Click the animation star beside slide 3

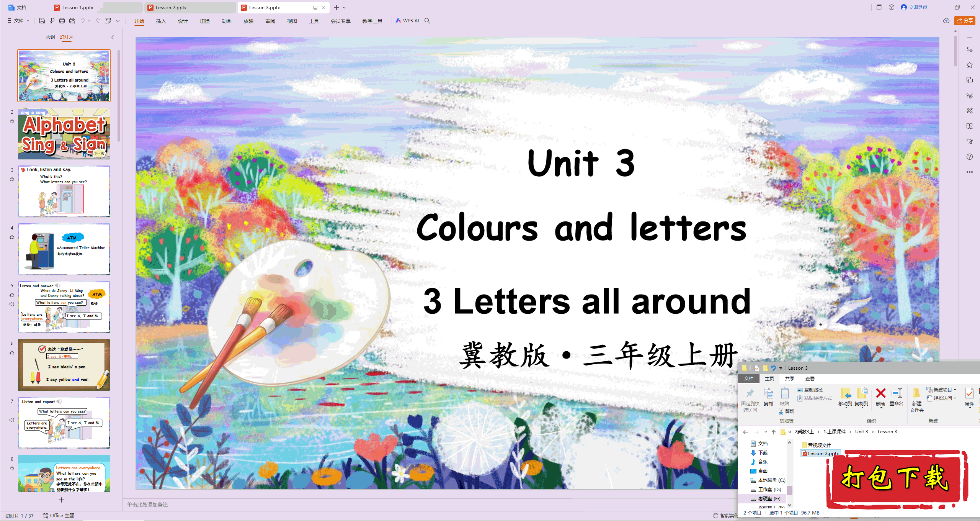click(x=12, y=179)
